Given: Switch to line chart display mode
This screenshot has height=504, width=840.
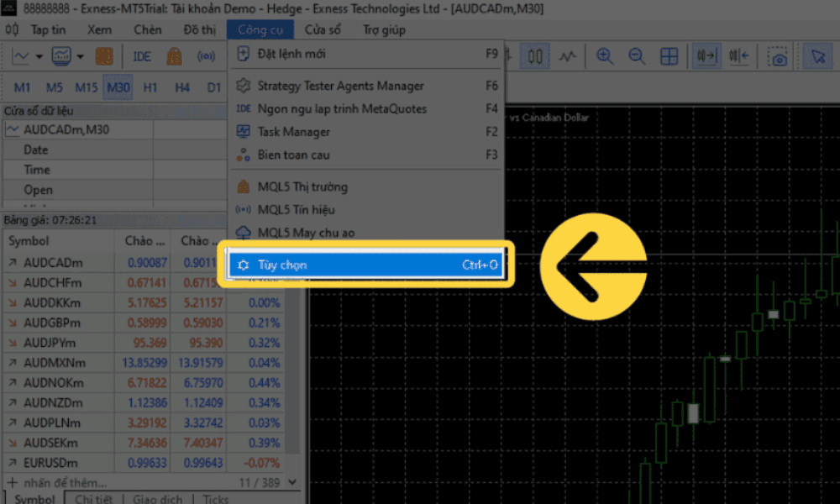Looking at the screenshot, I should coord(569,56).
